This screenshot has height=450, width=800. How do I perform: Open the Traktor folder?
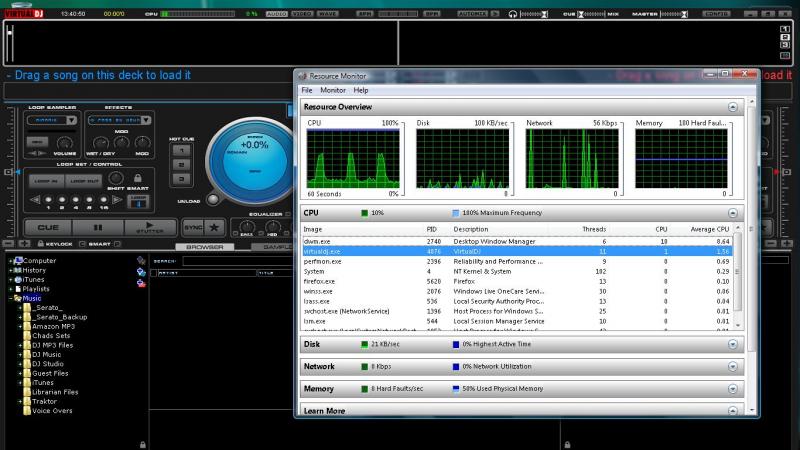coord(44,402)
